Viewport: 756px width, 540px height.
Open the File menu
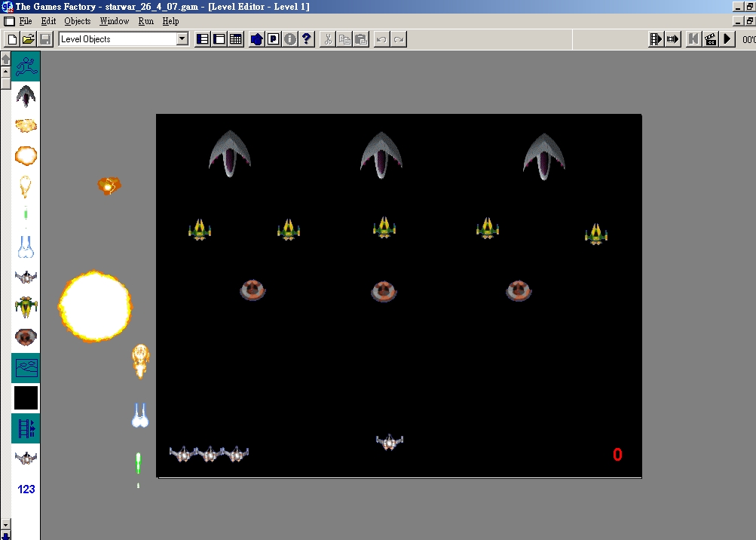click(26, 21)
